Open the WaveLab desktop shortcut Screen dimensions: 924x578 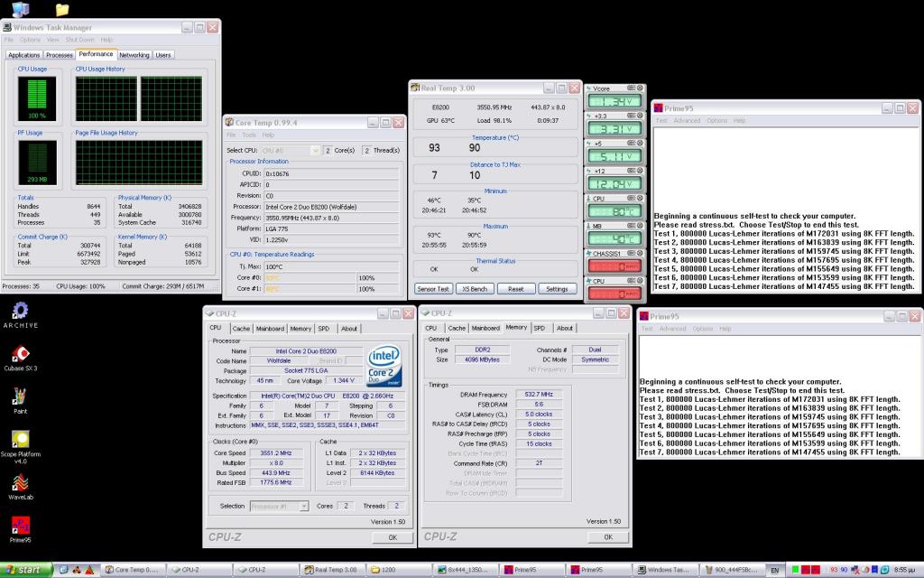[20, 486]
